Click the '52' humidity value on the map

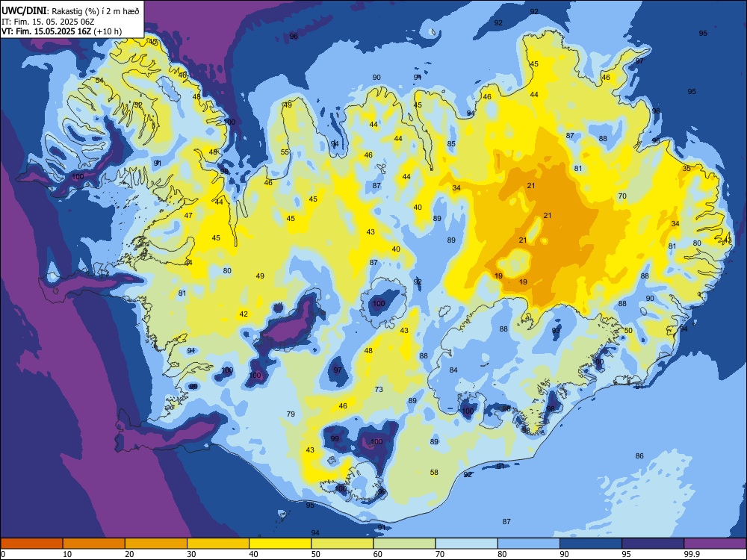(x=138, y=105)
